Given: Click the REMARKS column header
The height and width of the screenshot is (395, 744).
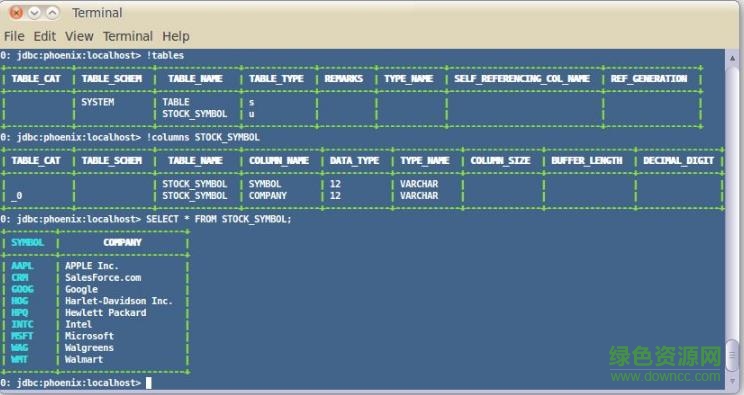Looking at the screenshot, I should click(344, 79).
